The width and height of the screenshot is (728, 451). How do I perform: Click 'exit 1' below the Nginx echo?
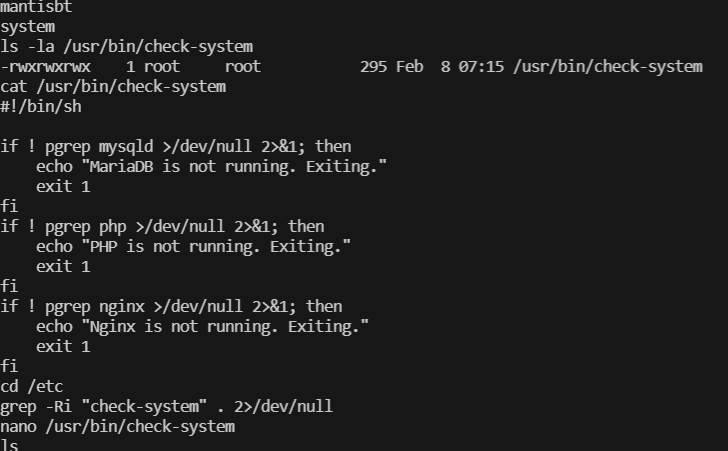click(63, 347)
